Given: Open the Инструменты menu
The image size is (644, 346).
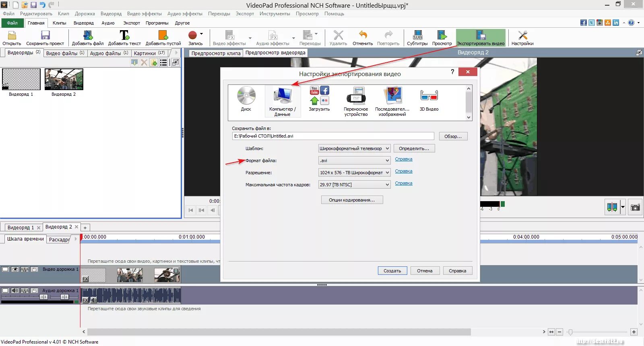Looking at the screenshot, I should [x=275, y=14].
